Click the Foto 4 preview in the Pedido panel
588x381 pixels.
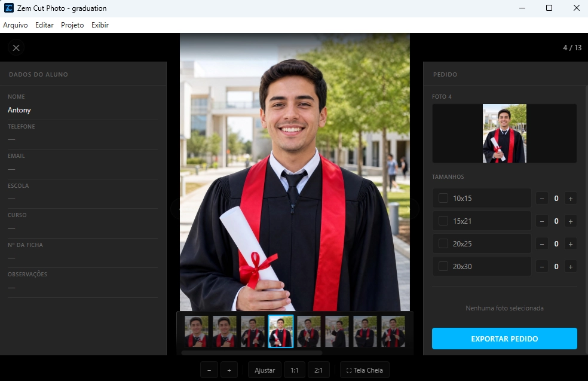coord(504,133)
